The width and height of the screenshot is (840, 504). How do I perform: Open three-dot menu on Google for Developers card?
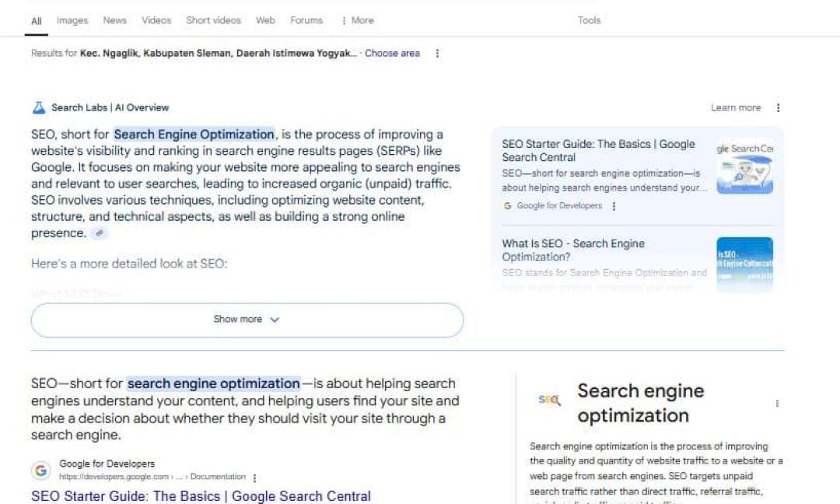[614, 205]
